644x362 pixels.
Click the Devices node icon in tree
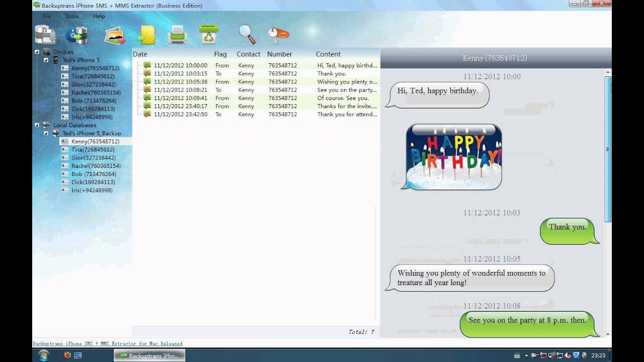click(x=47, y=52)
